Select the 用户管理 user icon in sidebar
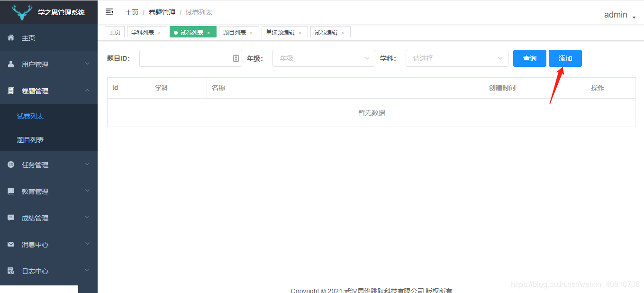Image resolution: width=644 pixels, height=293 pixels. pos(10,64)
